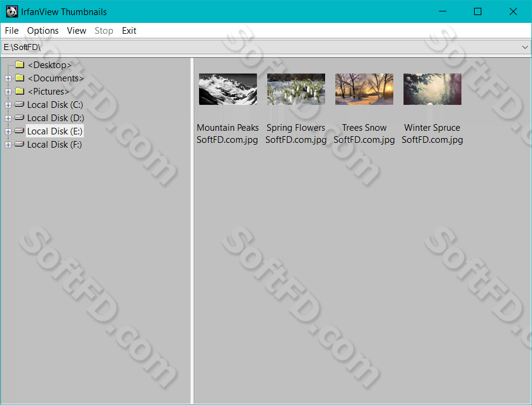Select the Winter Spruce thumbnail image
The height and width of the screenshot is (405, 532).
(x=432, y=89)
